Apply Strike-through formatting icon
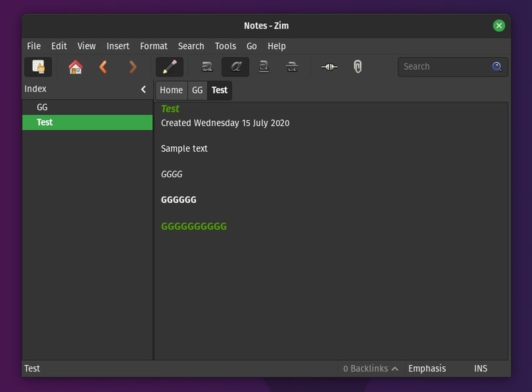This screenshot has height=392, width=532. point(292,67)
